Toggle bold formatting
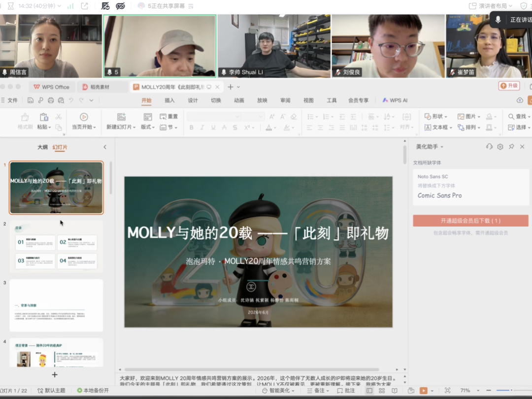532x399 pixels. pos(191,127)
